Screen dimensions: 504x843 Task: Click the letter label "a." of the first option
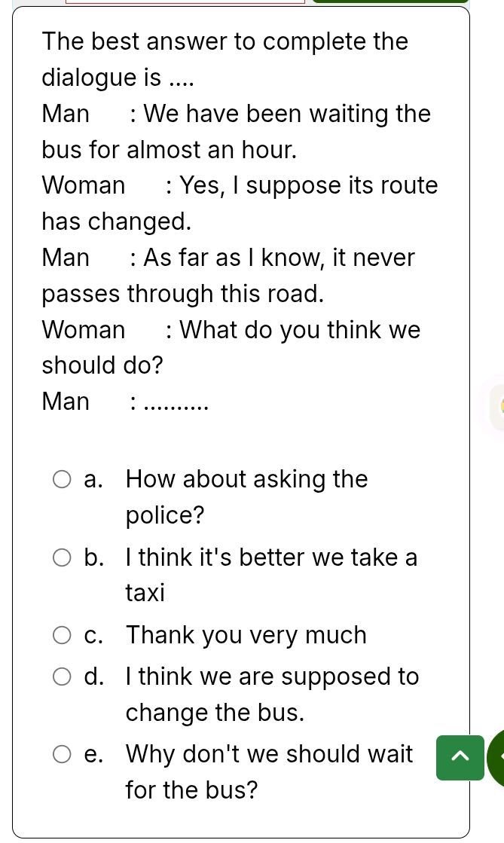click(93, 479)
